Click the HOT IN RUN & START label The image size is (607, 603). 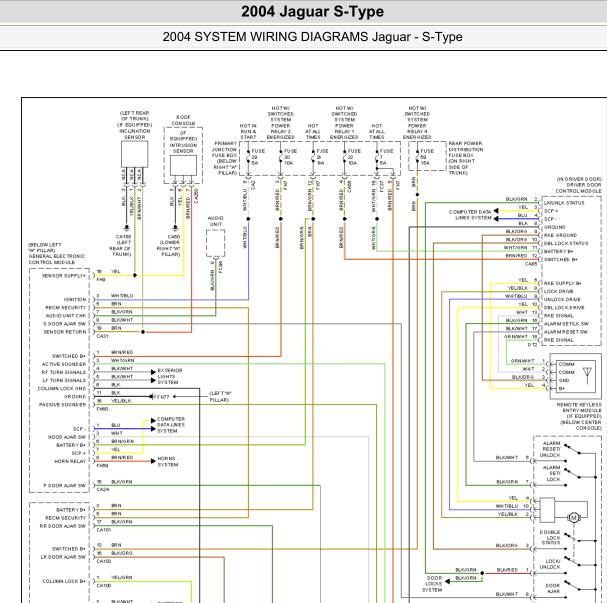click(x=248, y=131)
